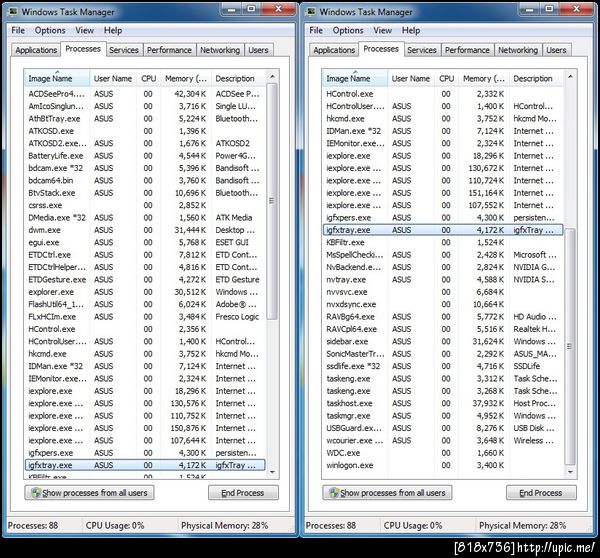
Task: Open Options menu in left Task Manager
Action: pyautogui.click(x=50, y=30)
